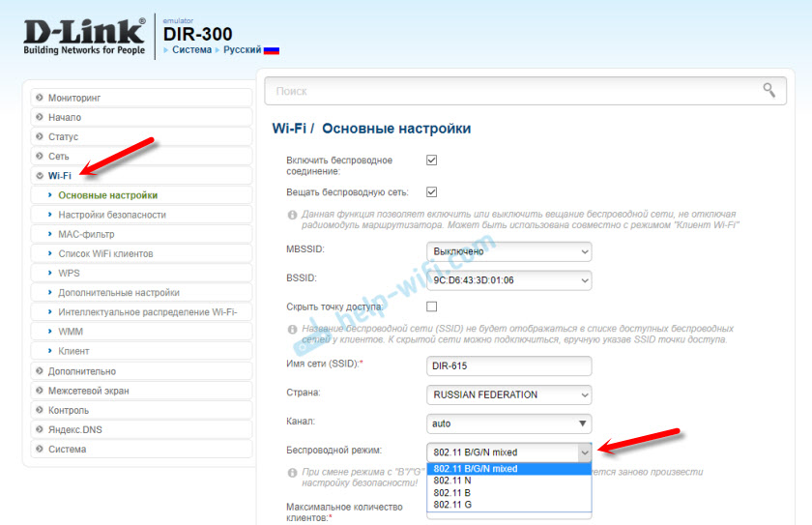Select 802.11 N from the mode list

[452, 481]
